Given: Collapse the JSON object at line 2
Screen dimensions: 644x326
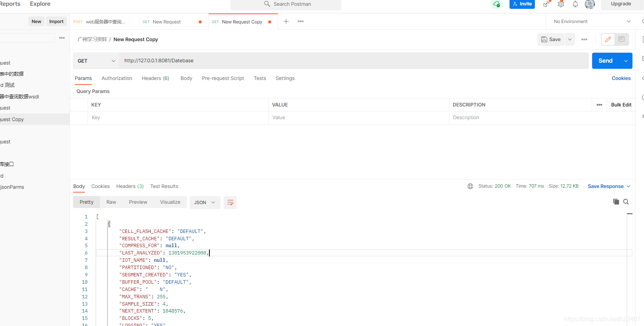Looking at the screenshot, I should pos(109,224).
